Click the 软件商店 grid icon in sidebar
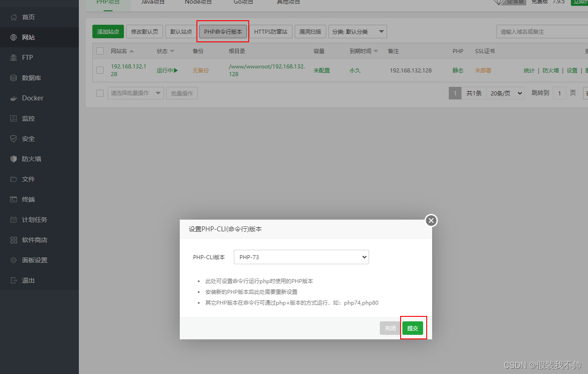 tap(14, 240)
